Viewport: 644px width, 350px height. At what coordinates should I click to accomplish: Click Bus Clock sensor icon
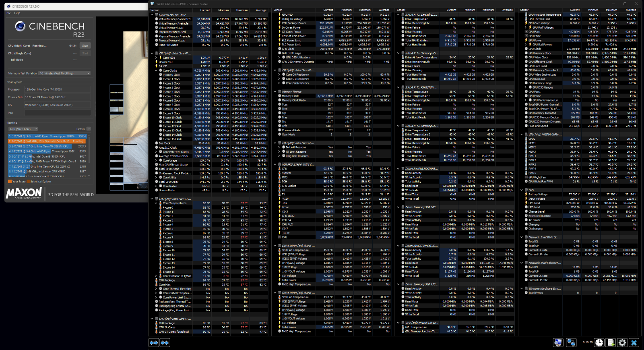click(157, 143)
